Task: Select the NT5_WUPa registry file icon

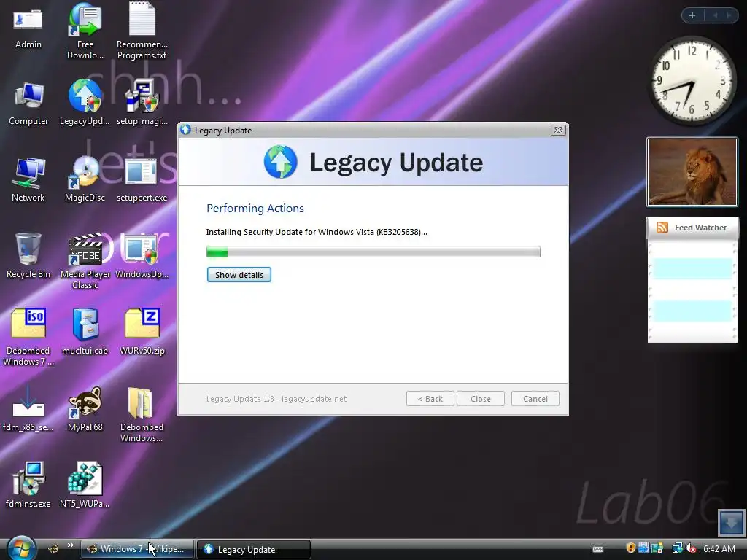Action: [x=85, y=485]
